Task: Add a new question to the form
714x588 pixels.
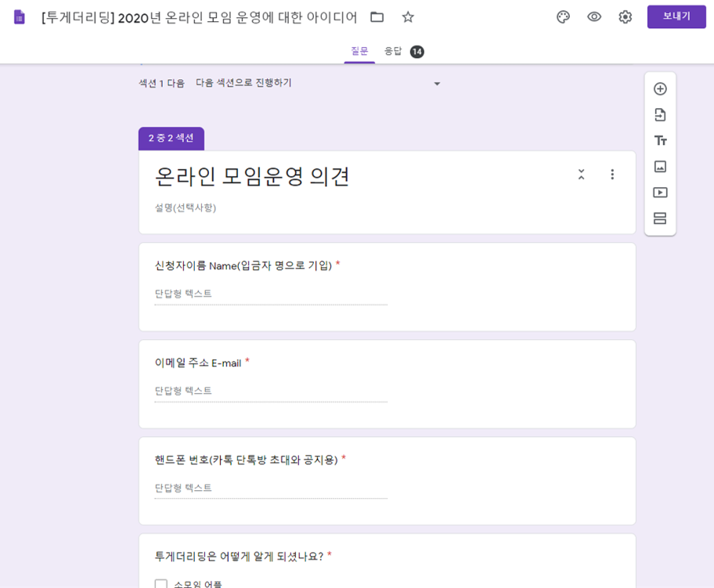Action: [660, 88]
